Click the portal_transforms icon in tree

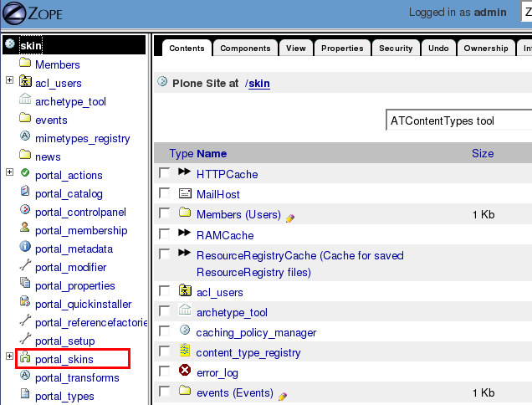coord(25,376)
